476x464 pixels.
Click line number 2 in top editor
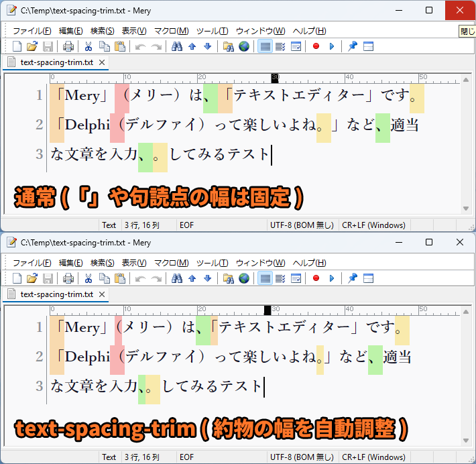point(39,125)
